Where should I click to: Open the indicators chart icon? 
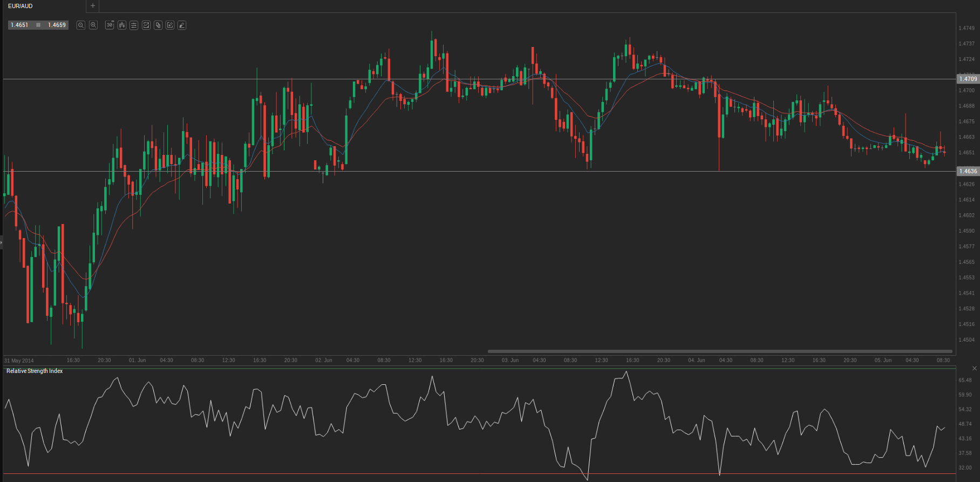[x=146, y=25]
